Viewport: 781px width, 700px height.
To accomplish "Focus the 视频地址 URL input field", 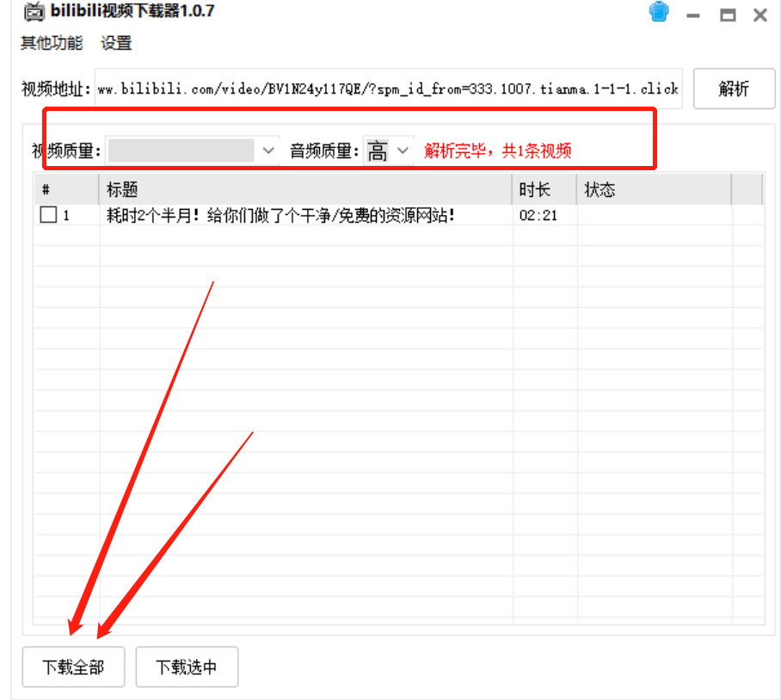I will pyautogui.click(x=388, y=89).
